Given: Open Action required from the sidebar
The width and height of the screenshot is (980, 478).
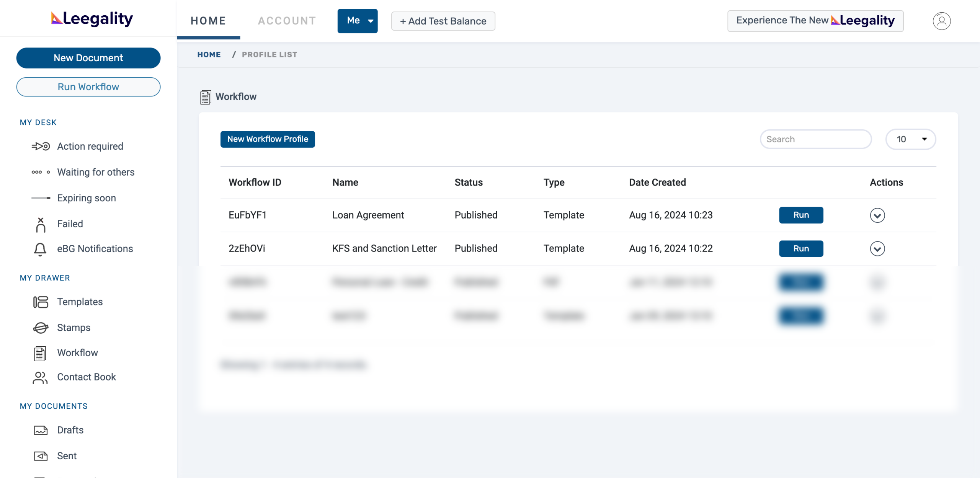Looking at the screenshot, I should (x=90, y=146).
